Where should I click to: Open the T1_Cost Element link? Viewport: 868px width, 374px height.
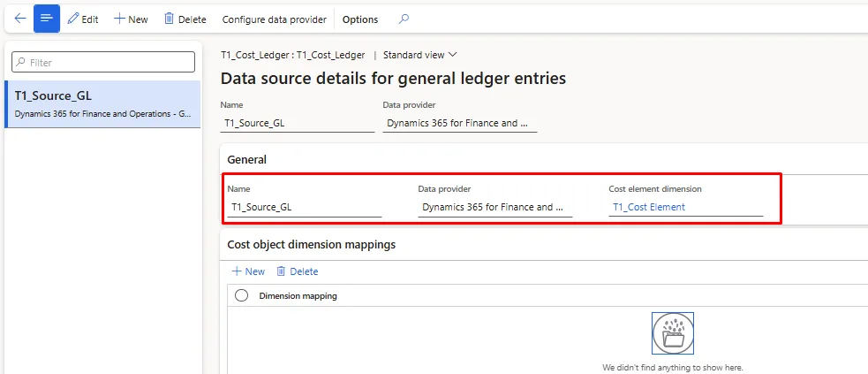(x=649, y=207)
